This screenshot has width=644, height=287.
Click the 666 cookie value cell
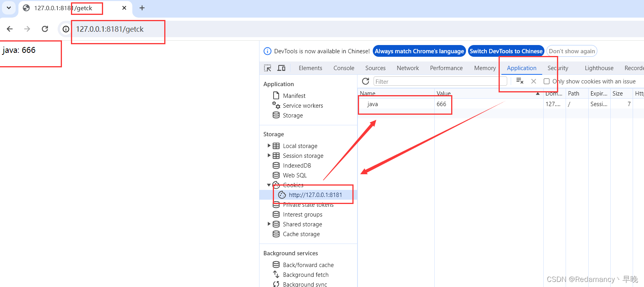tap(488, 104)
